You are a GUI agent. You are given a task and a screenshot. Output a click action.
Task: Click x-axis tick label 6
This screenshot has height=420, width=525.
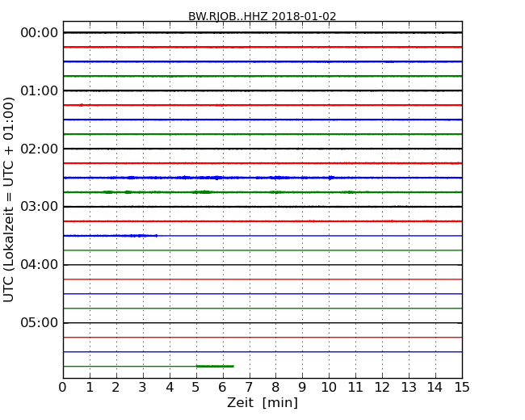(222, 388)
